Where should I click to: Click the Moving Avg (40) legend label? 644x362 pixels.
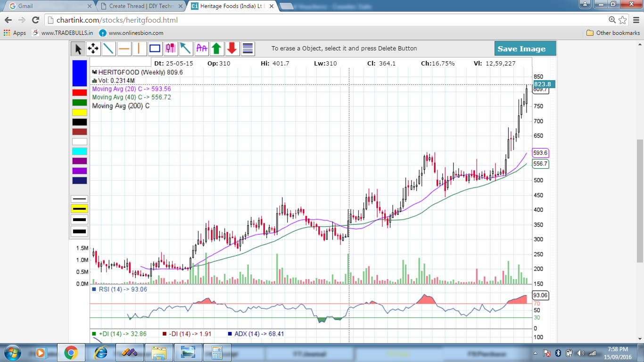point(132,98)
